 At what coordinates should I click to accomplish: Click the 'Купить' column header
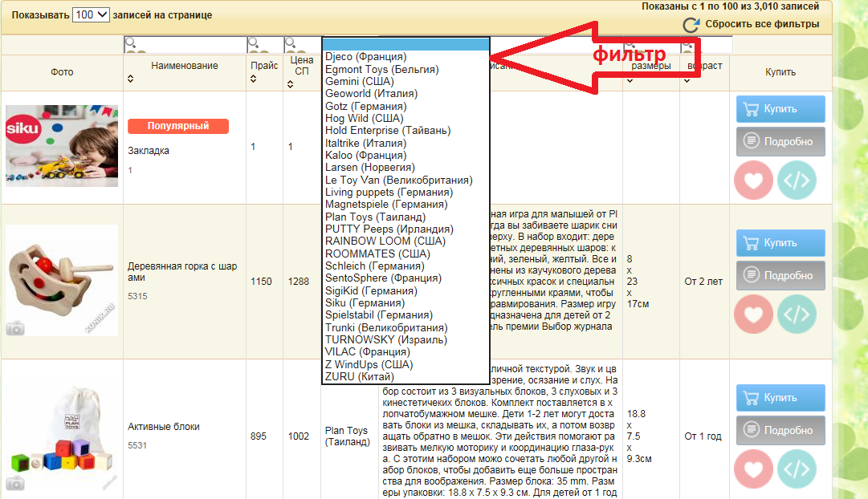(780, 72)
